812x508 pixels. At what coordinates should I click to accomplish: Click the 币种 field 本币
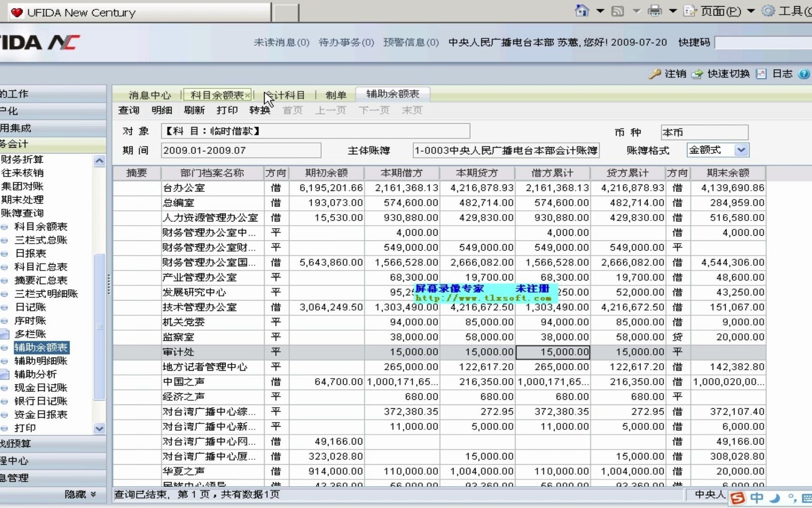pyautogui.click(x=704, y=133)
